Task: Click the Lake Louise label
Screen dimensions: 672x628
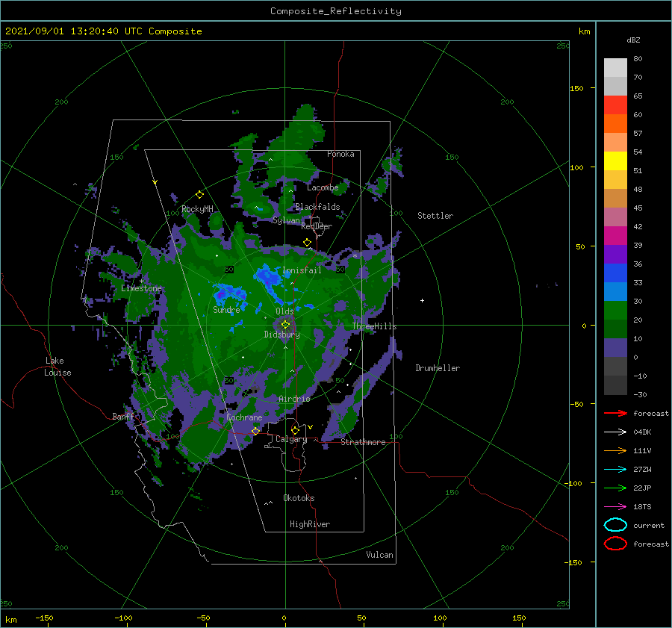Action: 57,367
